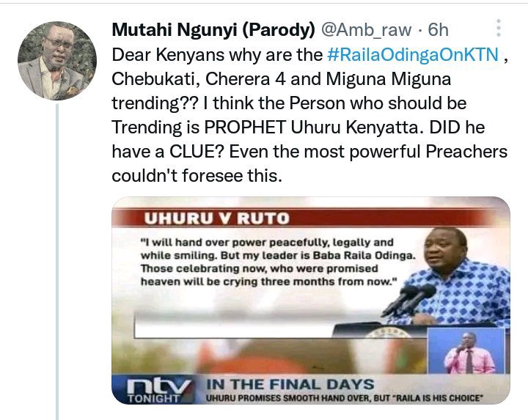Image resolution: width=528 pixels, height=420 pixels.
Task: Open the #RailaOdingaOnKTN hashtag link
Action: pyautogui.click(x=412, y=55)
